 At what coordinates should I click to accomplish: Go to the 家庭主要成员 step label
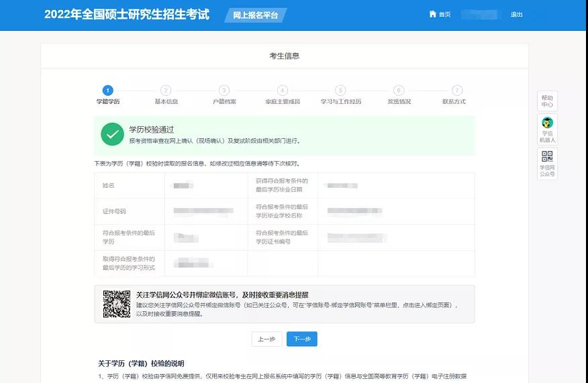[x=283, y=101]
